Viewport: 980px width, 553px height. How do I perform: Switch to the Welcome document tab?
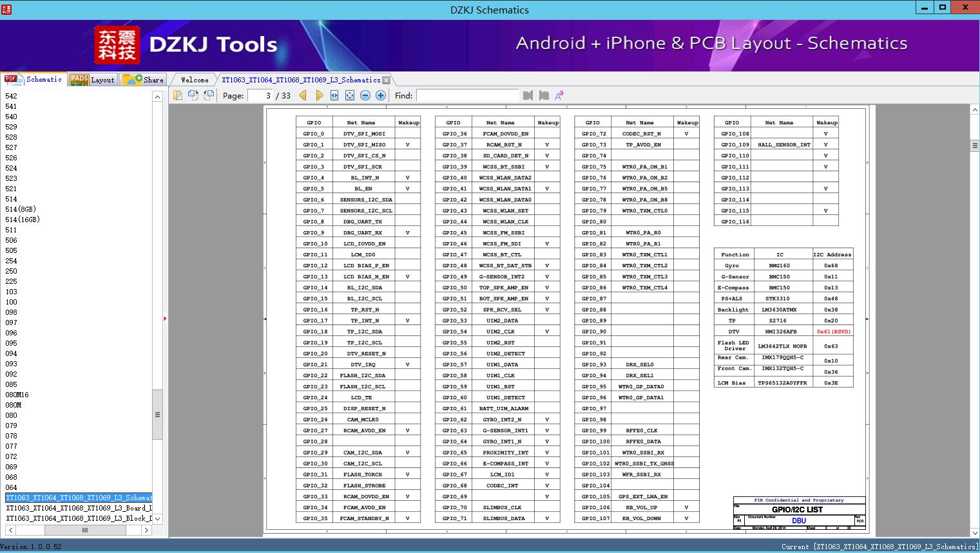195,80
